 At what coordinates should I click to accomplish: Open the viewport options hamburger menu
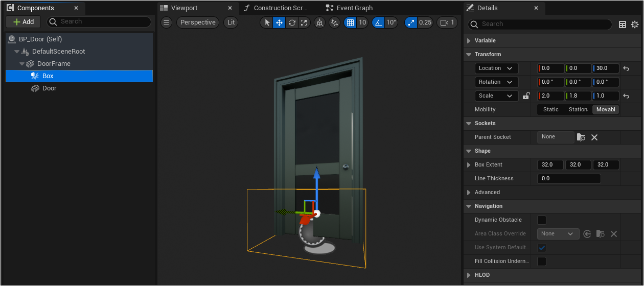(x=166, y=22)
